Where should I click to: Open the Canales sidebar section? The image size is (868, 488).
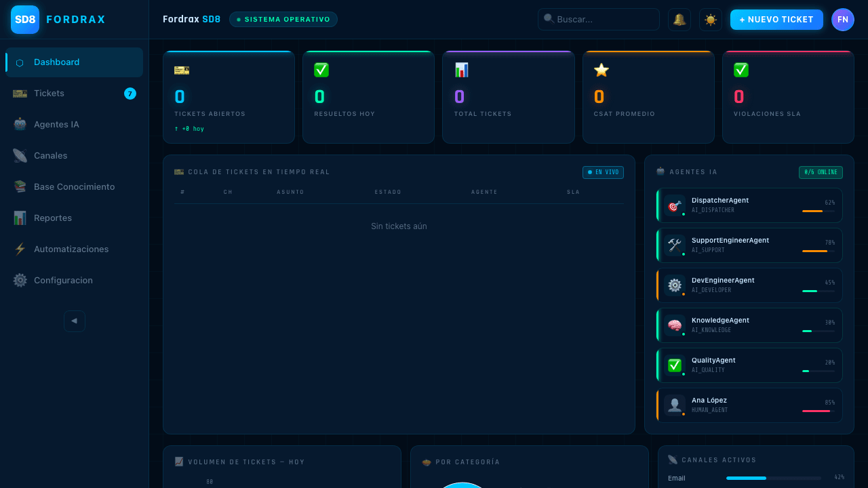50,155
